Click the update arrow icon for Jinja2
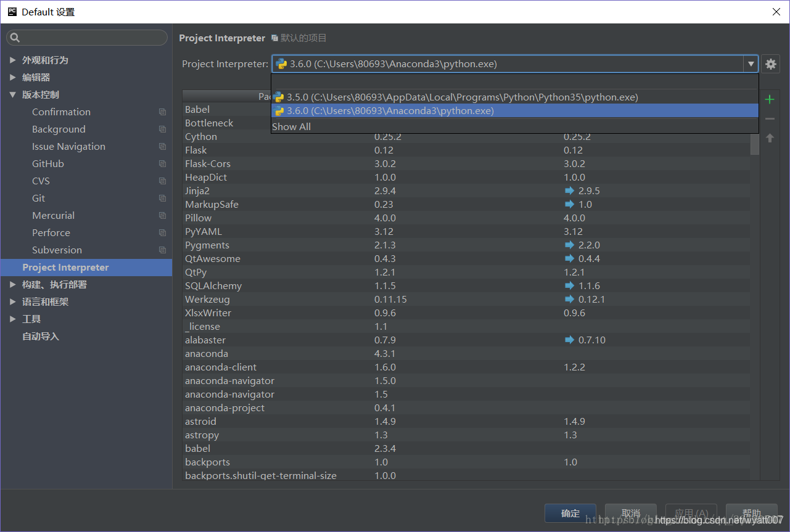 coord(569,191)
